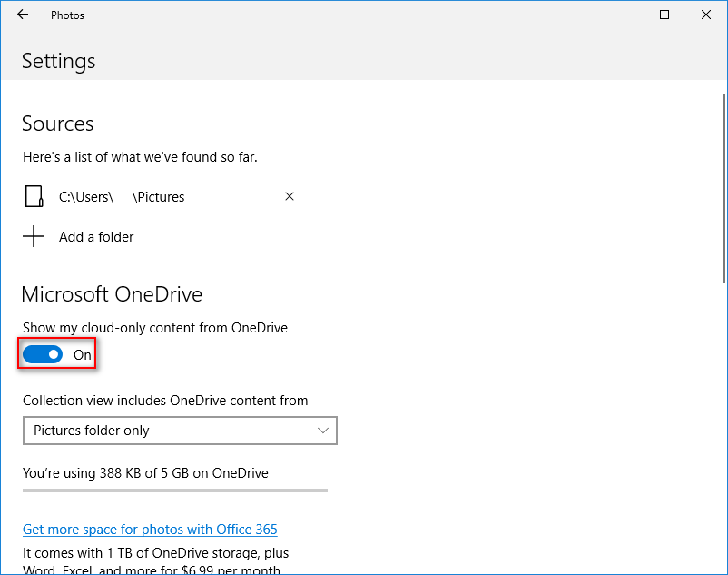Click the Settings page heading
Viewport: 728px width, 575px height.
[58, 61]
